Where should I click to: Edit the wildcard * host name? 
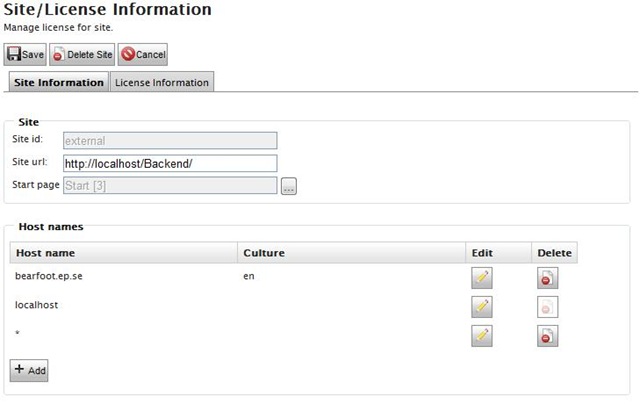(x=482, y=336)
